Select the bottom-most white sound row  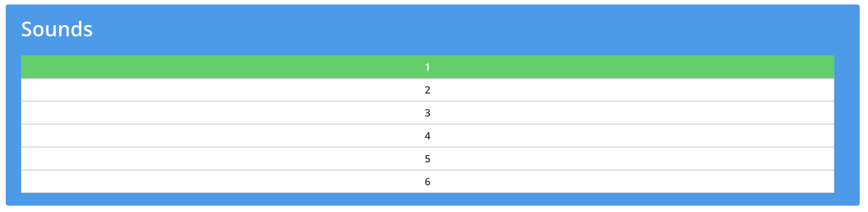pyautogui.click(x=427, y=182)
